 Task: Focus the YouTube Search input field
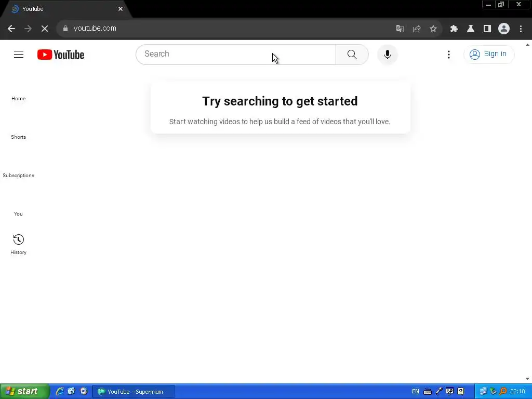pos(236,54)
